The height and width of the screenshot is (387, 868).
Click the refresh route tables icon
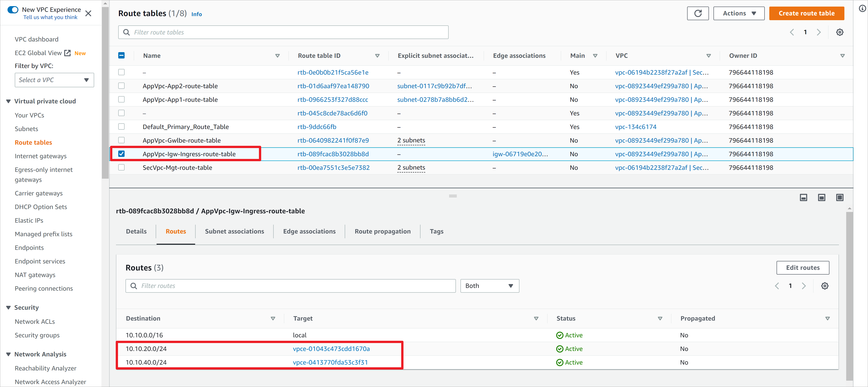click(698, 13)
